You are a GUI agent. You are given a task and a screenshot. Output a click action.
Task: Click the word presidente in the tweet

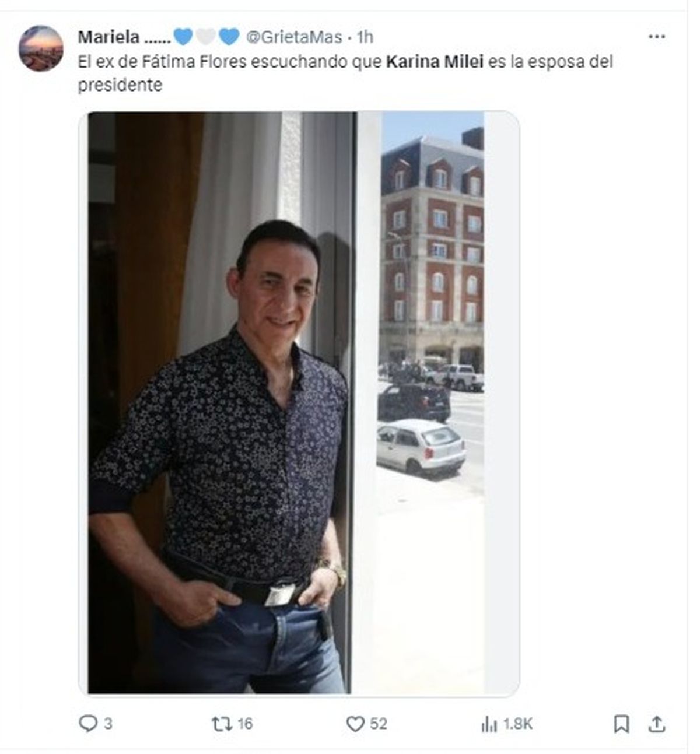click(120, 85)
